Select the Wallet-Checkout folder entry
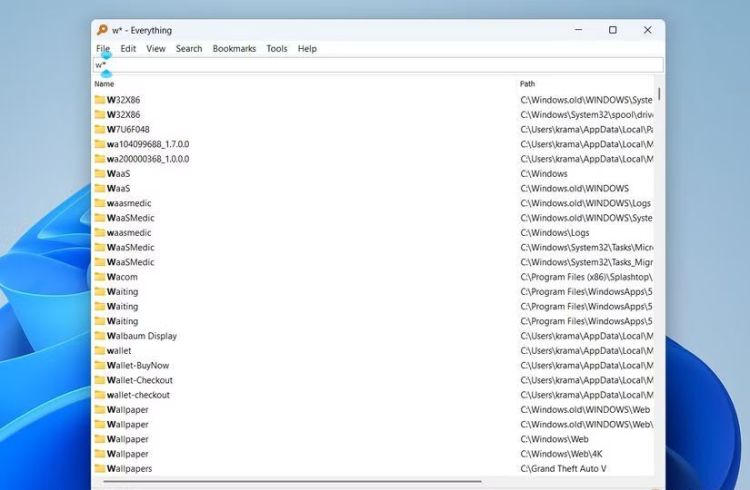This screenshot has height=490, width=750. click(x=139, y=380)
